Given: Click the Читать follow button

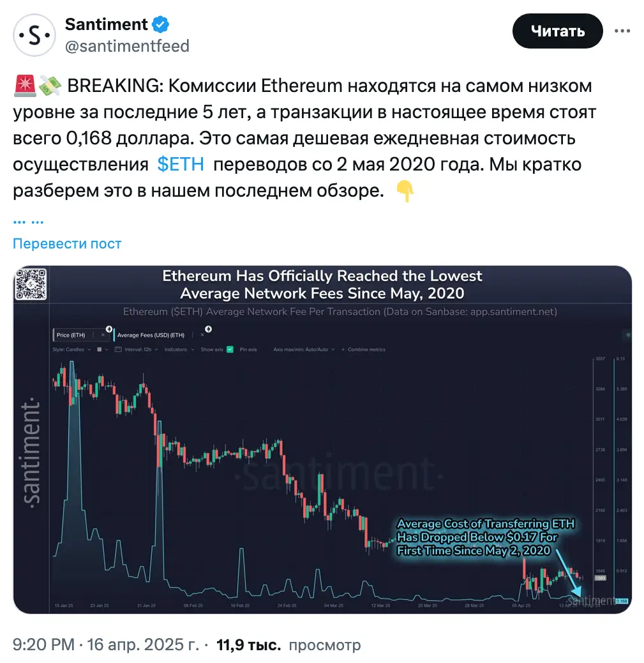Looking at the screenshot, I should click(558, 31).
